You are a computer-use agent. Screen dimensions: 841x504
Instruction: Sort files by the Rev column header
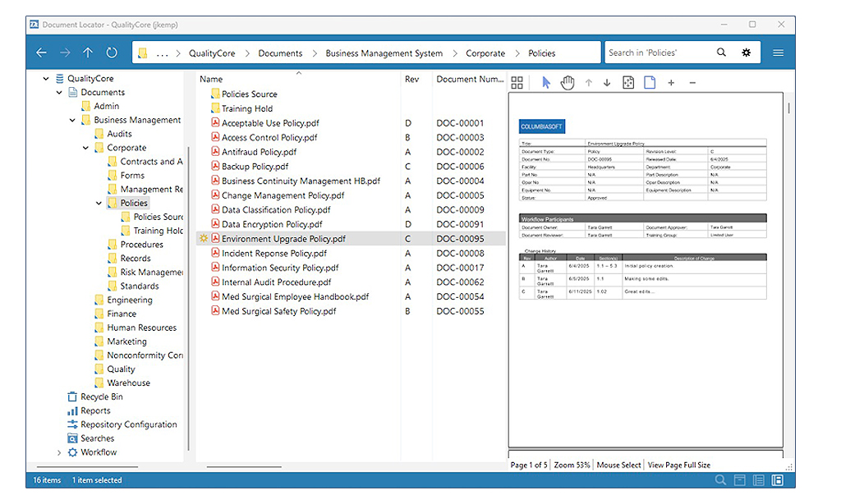(x=412, y=79)
